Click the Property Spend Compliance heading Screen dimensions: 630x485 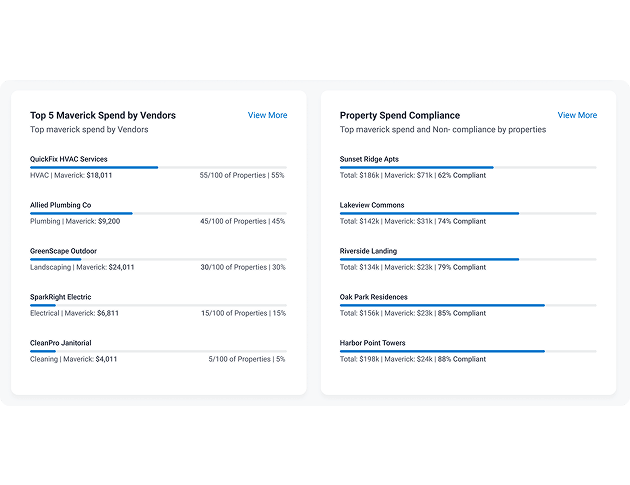point(400,116)
